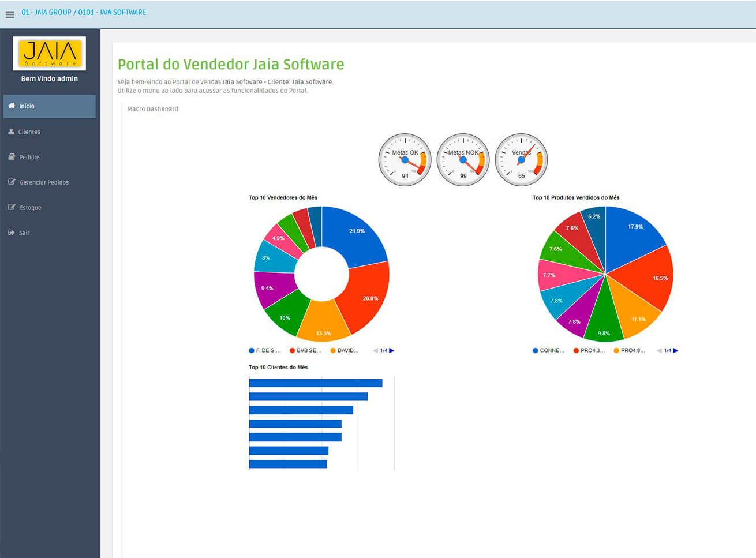Select Gerenciar Pedidos in the sidebar
This screenshot has height=558, width=756.
click(50, 182)
